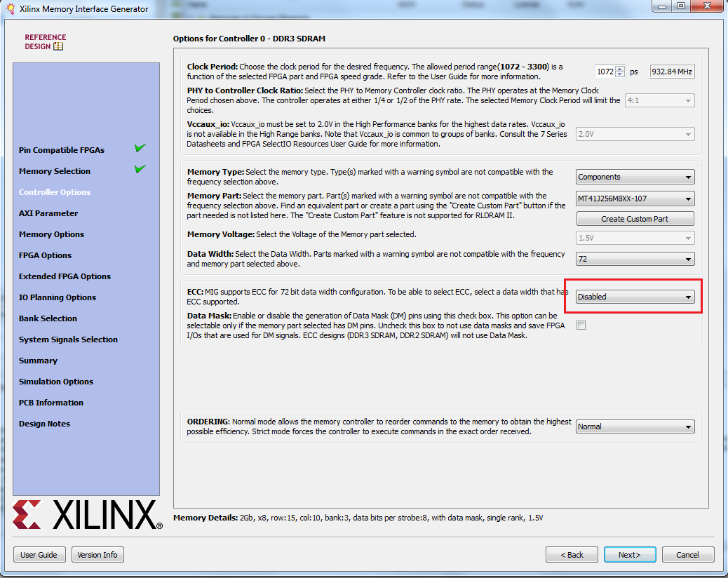Select AXI Parameter in the sidebar
728x578 pixels.
click(x=48, y=213)
